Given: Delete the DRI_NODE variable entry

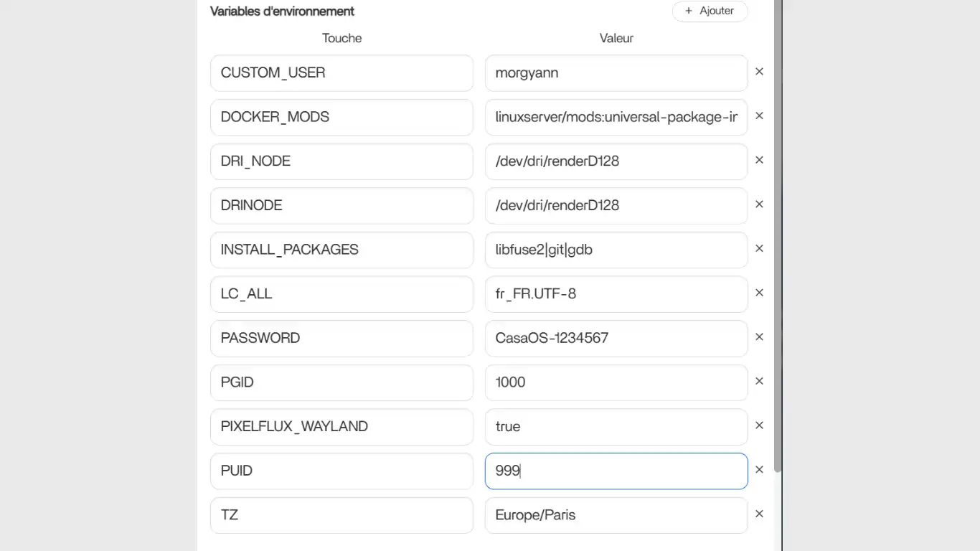Looking at the screenshot, I should pos(759,160).
